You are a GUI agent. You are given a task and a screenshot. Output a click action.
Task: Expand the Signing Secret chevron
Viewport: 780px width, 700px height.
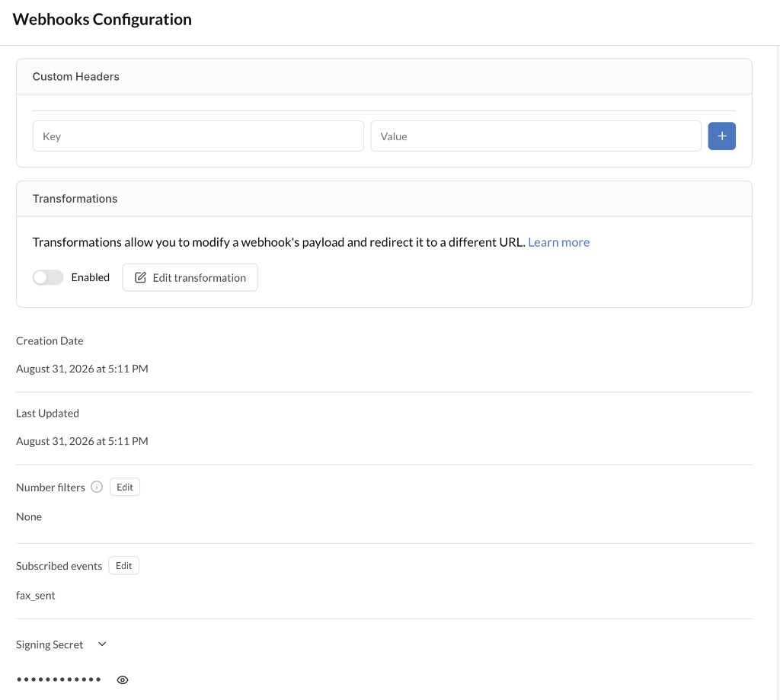(102, 644)
